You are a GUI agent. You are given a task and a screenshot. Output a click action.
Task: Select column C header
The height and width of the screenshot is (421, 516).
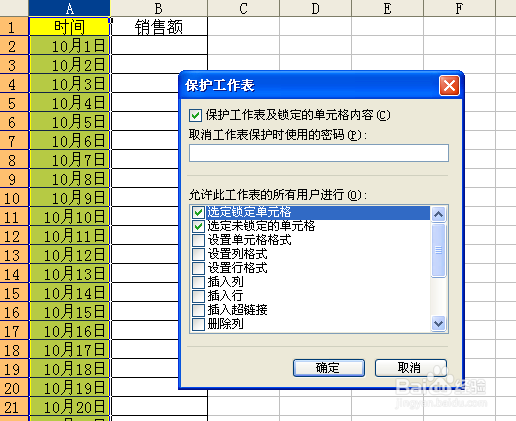coord(243,8)
